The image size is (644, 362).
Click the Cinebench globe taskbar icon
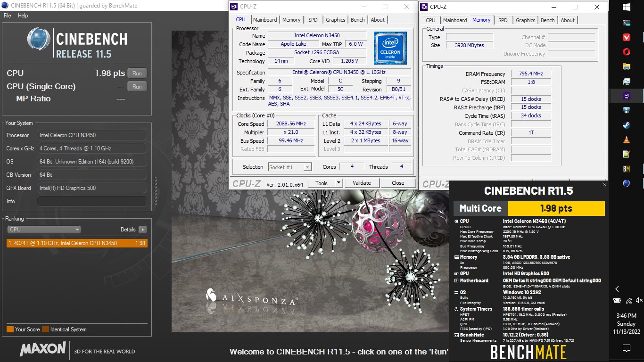click(x=627, y=183)
